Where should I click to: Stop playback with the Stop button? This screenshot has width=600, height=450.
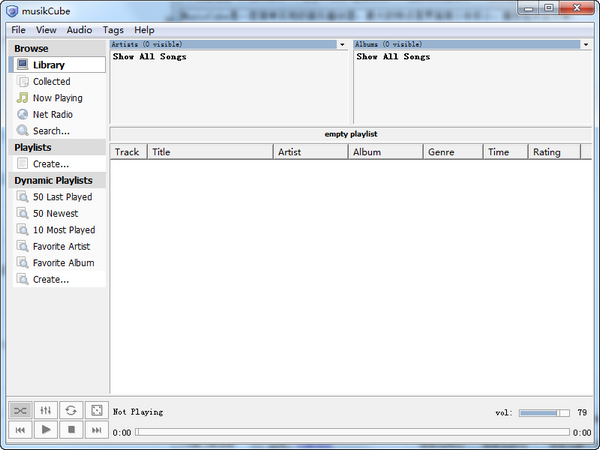[x=71, y=430]
